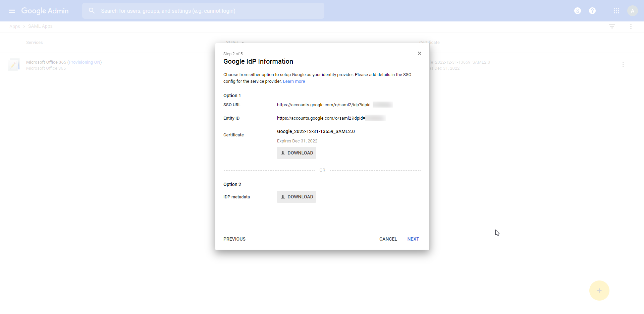The image size is (644, 314).
Task: Open the filter list icon
Action: (612, 26)
